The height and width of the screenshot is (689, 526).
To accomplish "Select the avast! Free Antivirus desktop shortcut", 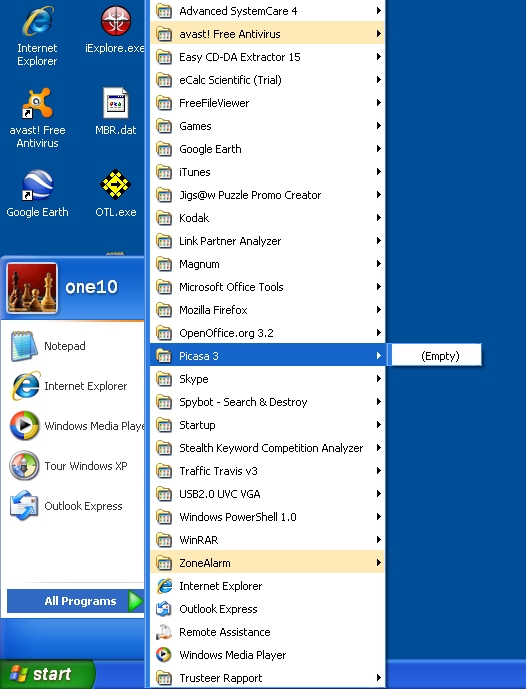I will tap(37, 118).
